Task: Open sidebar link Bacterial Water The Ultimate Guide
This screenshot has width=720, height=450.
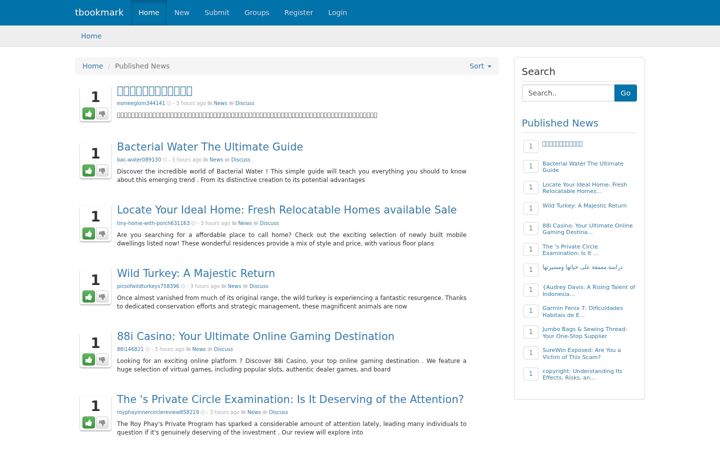Action: tap(583, 167)
